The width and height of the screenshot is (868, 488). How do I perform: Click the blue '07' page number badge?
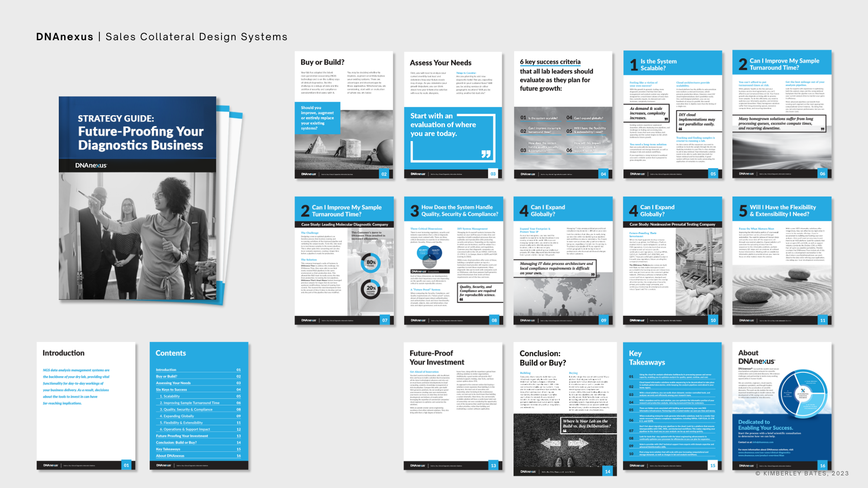coord(385,320)
